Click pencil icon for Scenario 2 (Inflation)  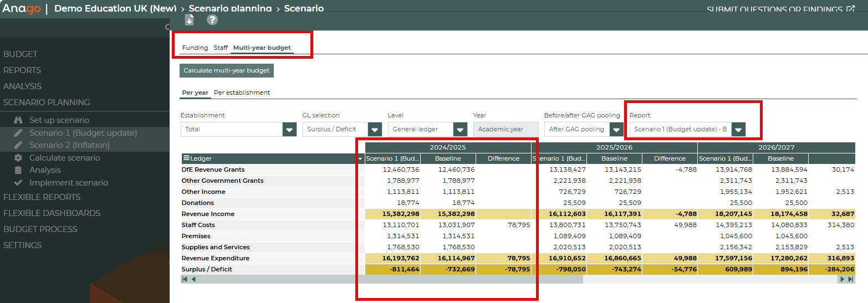click(18, 145)
